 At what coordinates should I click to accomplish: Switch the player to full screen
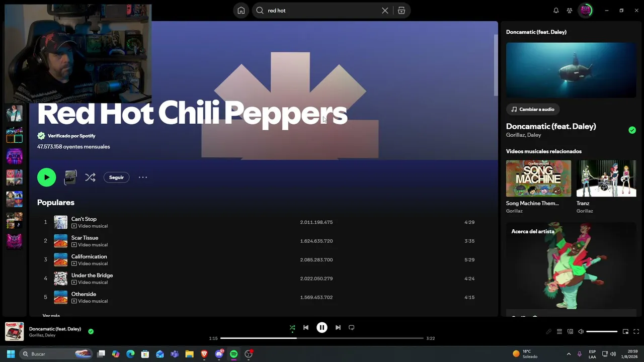click(x=636, y=332)
